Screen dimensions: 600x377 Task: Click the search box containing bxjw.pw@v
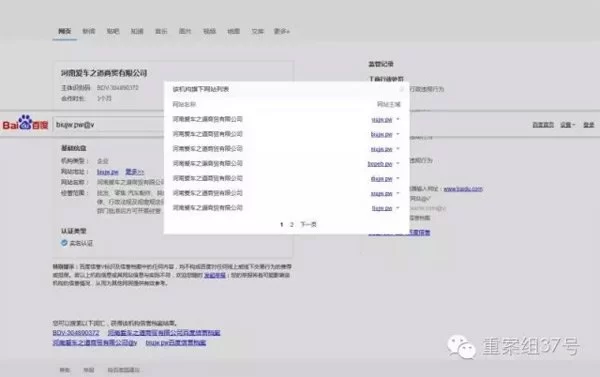tap(109, 125)
